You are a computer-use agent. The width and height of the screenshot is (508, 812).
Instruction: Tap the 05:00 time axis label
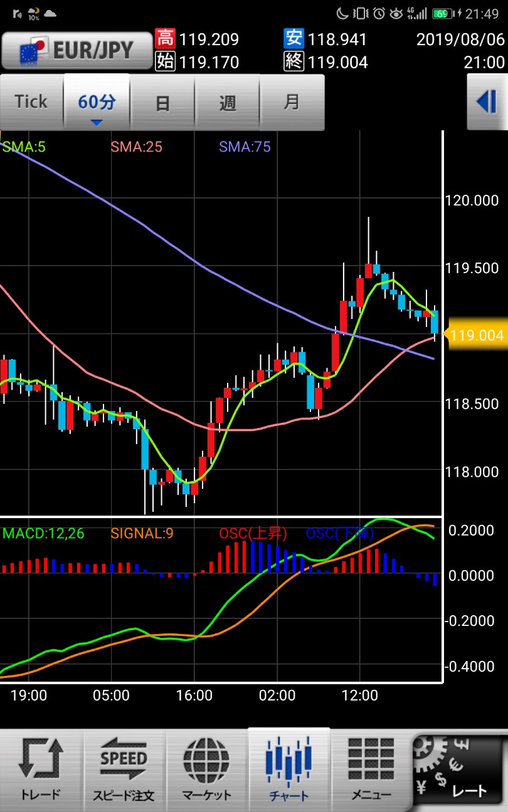[x=111, y=695]
